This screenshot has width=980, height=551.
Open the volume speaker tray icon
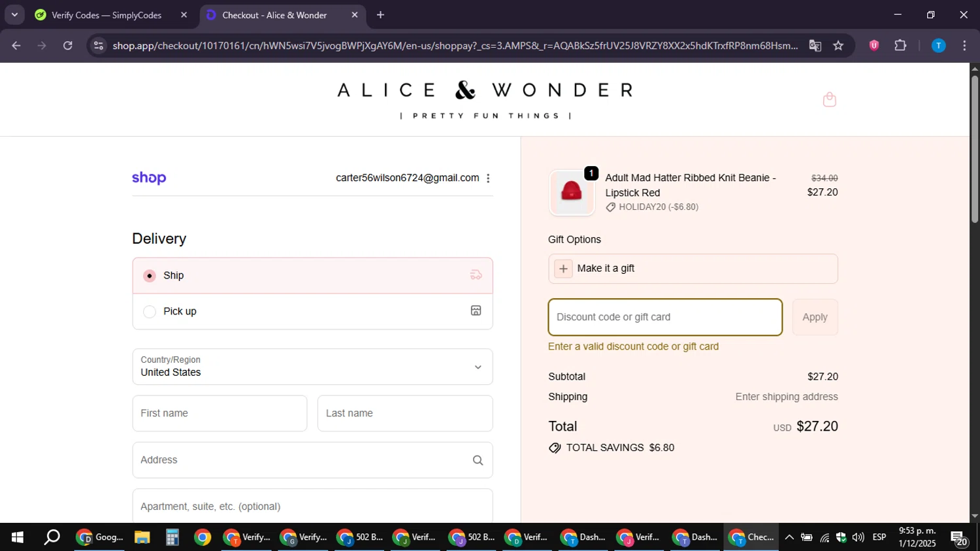point(858,537)
